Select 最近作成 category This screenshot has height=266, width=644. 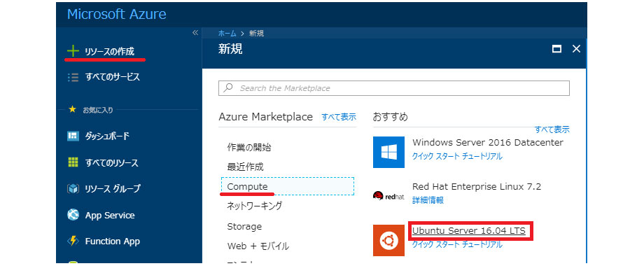pyautogui.click(x=245, y=167)
